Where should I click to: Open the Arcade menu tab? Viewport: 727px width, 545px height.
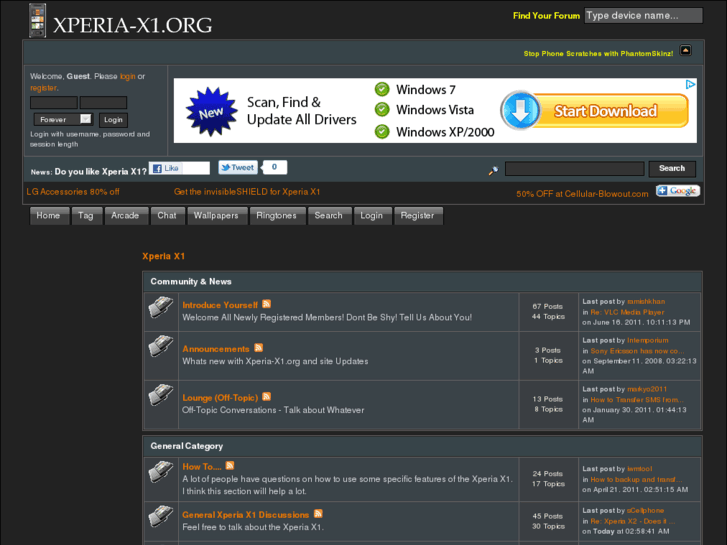[125, 216]
